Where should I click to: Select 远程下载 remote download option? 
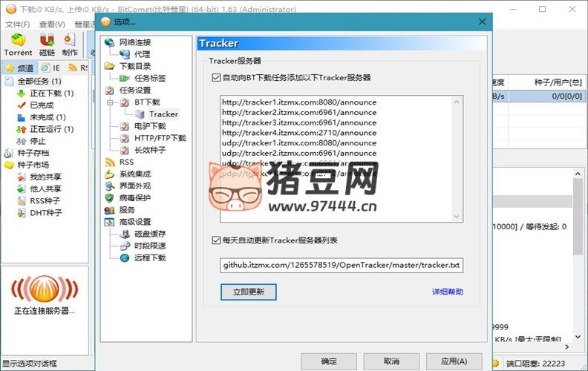click(x=149, y=257)
